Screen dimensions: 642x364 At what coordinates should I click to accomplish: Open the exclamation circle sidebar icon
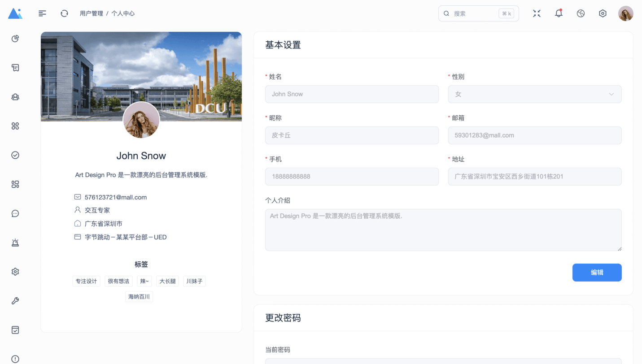(15, 359)
